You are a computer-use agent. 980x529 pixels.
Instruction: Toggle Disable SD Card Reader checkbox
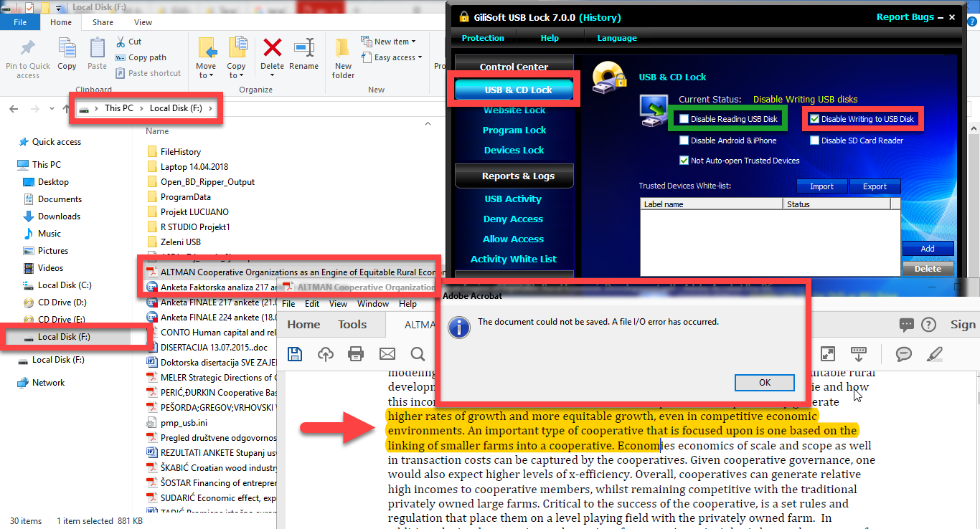[814, 140]
